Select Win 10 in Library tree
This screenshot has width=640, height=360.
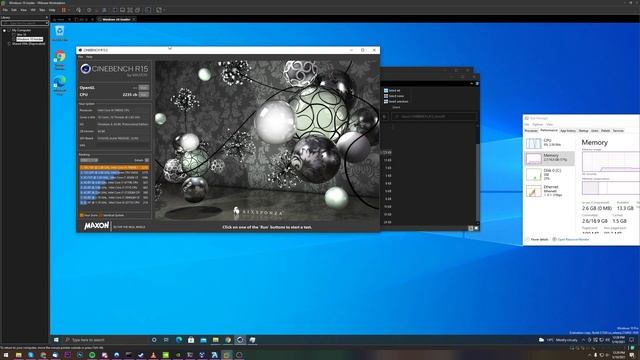[21, 35]
